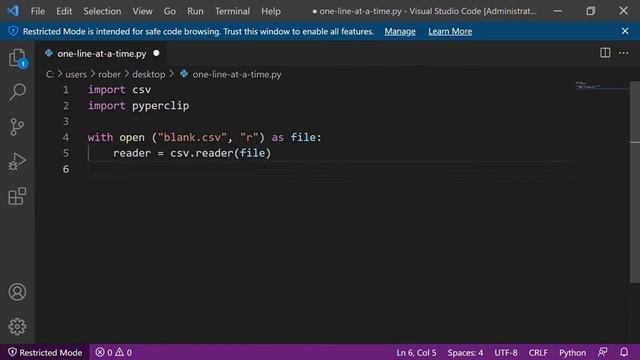Click line number 4 in the gutter
Image resolution: width=640 pixels, height=360 pixels.
(x=66, y=138)
